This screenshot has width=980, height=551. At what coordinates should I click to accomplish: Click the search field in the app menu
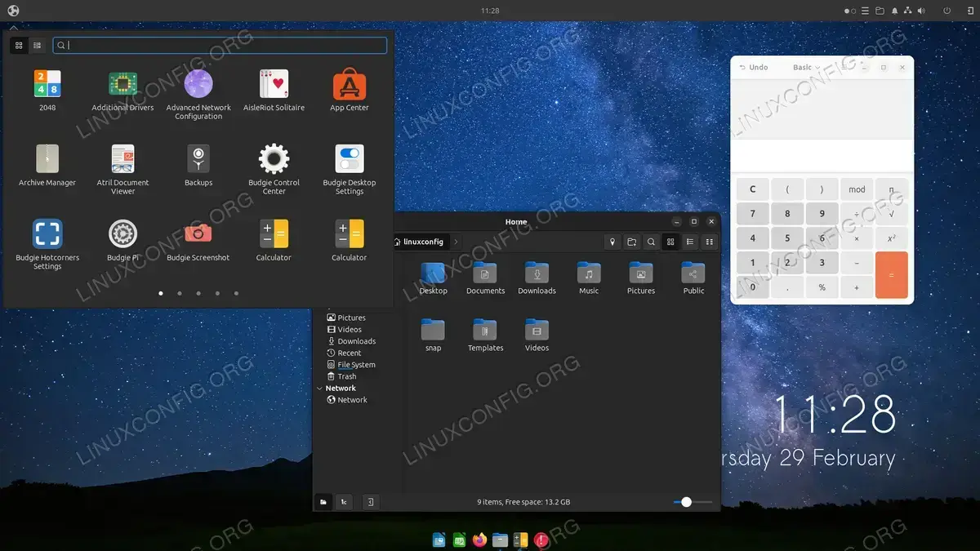click(220, 46)
